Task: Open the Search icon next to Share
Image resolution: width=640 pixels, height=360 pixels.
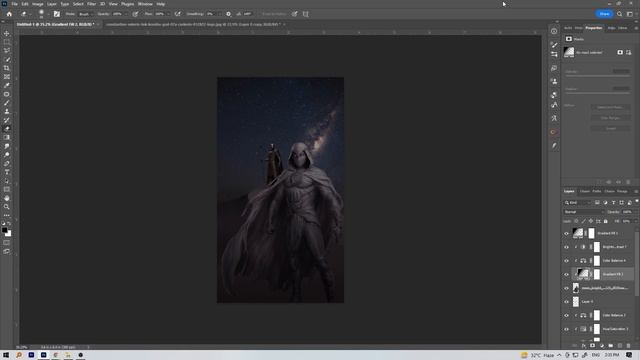Action: pos(619,14)
